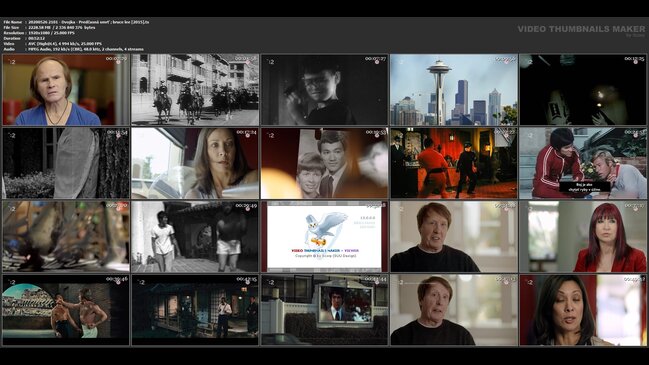Click the timestamp on the first thumbnail

116,59
